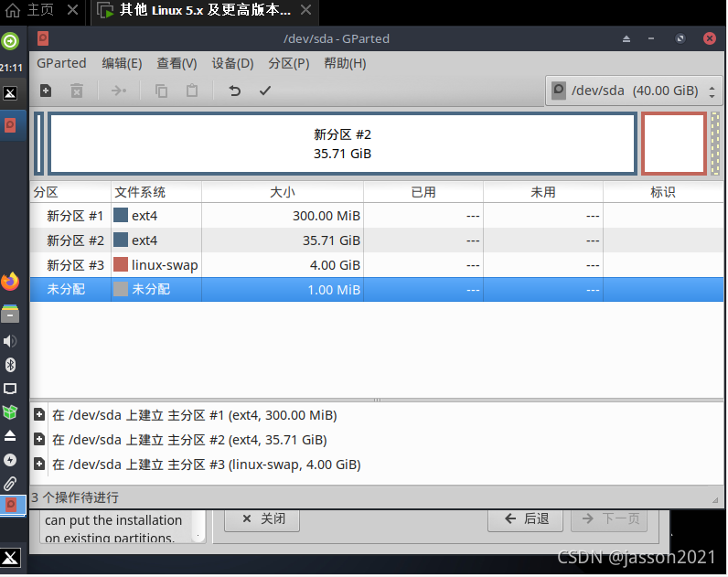
Task: Click the New partition toolbar icon
Action: tap(46, 91)
